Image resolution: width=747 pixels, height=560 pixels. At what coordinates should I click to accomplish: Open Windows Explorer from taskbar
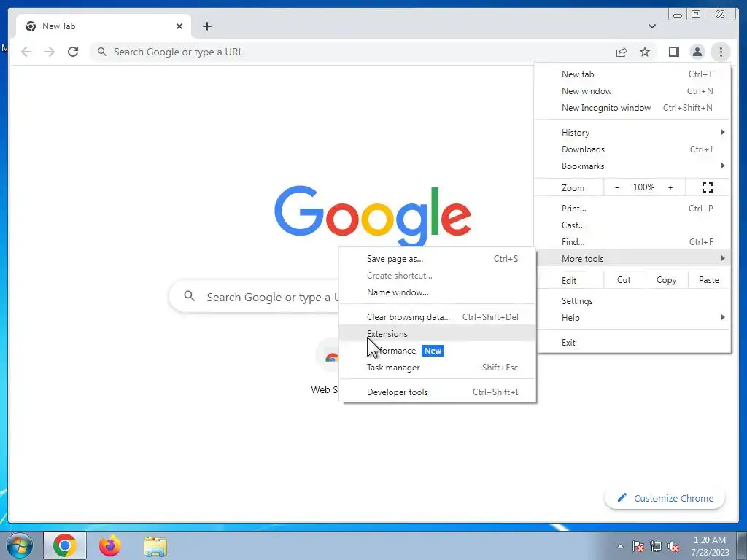(x=155, y=546)
